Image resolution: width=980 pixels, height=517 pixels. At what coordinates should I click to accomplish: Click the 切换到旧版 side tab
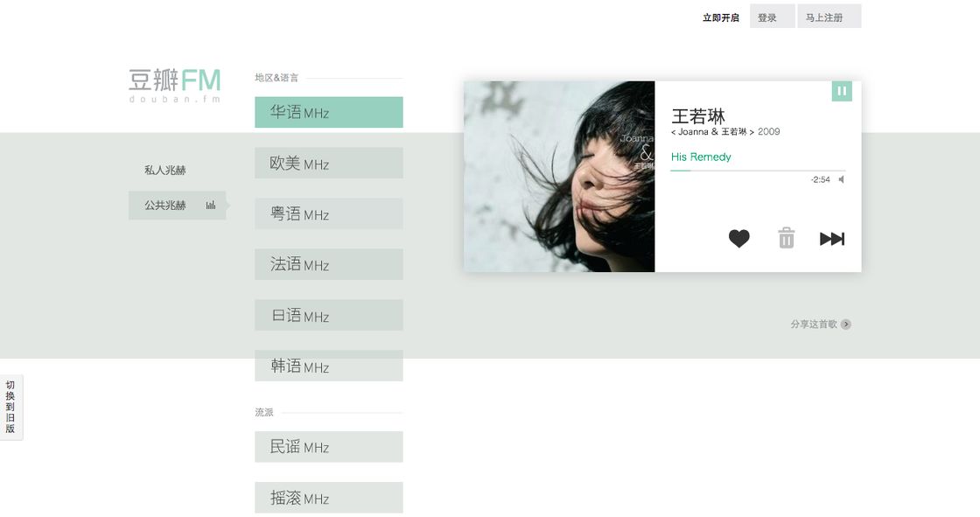pos(10,407)
